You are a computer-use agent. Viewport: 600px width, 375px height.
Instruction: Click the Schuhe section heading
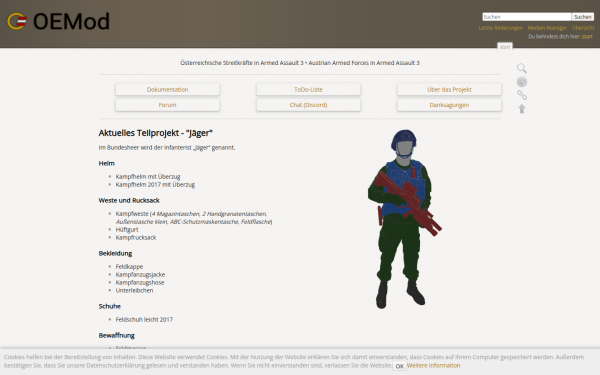tap(109, 306)
